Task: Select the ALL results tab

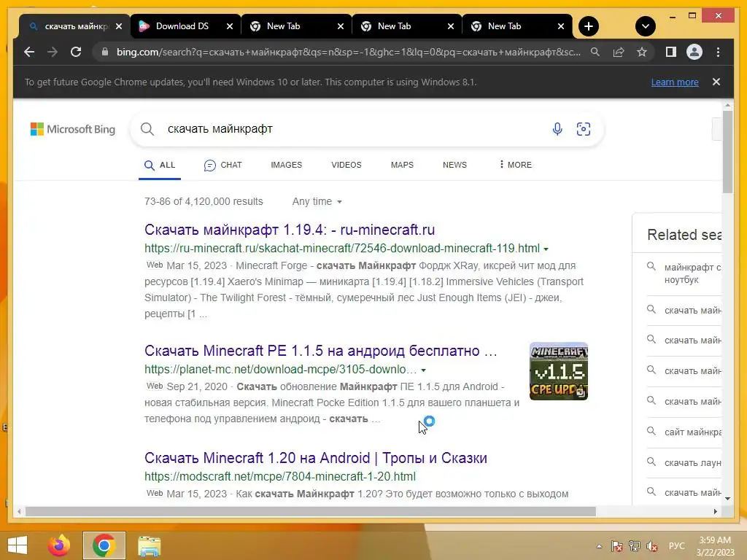Action: coord(160,166)
